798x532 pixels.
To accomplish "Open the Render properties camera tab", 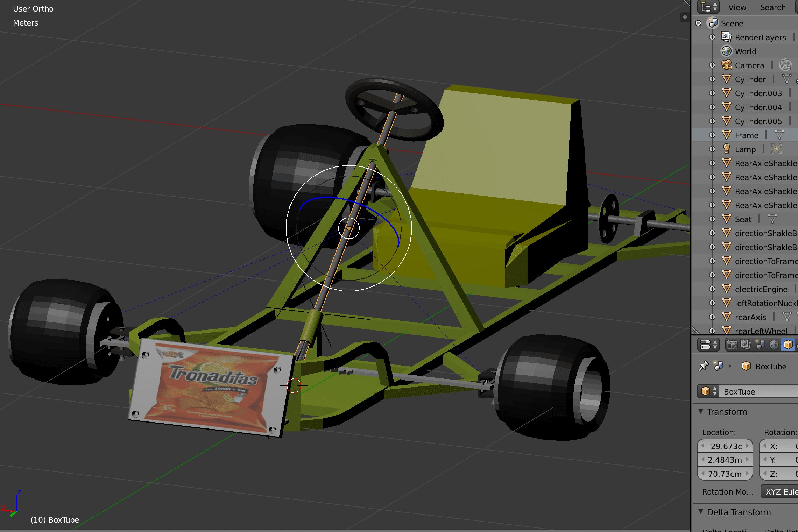I will click(732, 345).
